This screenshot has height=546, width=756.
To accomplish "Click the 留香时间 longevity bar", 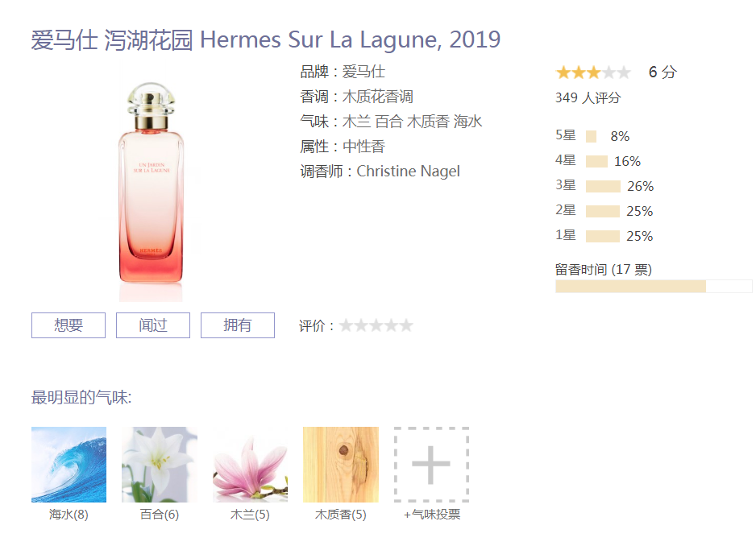I will (x=654, y=286).
